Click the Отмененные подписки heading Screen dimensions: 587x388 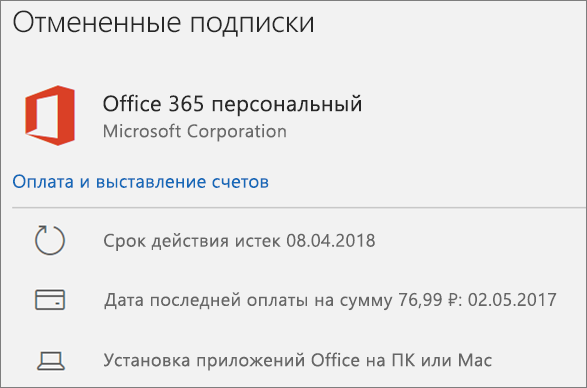tap(164, 23)
